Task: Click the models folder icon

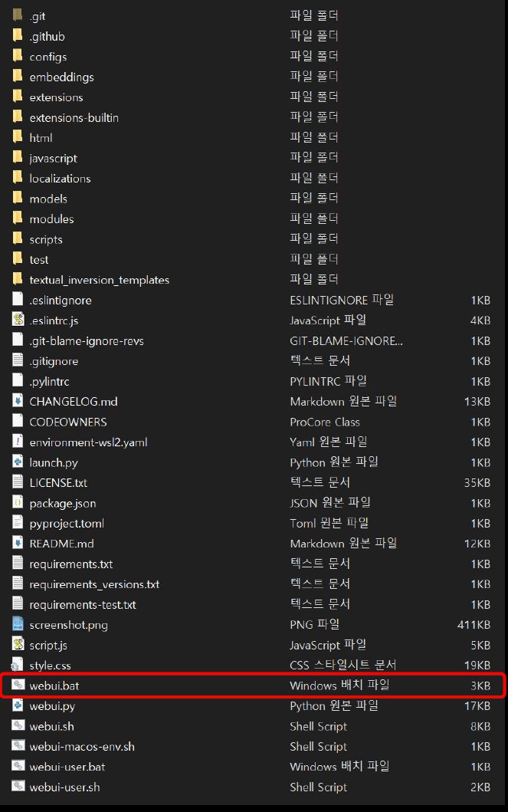Action: tap(18, 198)
